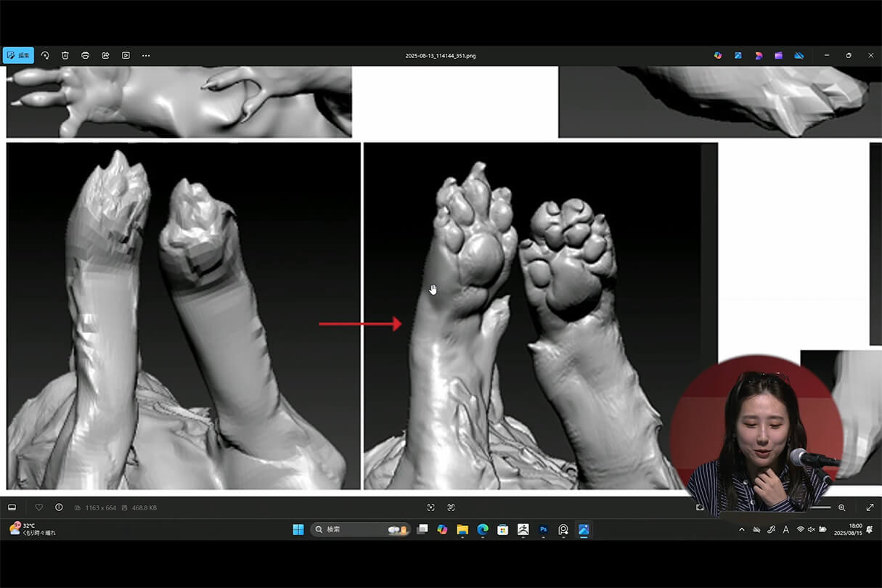Click the actual size view icon
The width and height of the screenshot is (882, 588).
451,507
